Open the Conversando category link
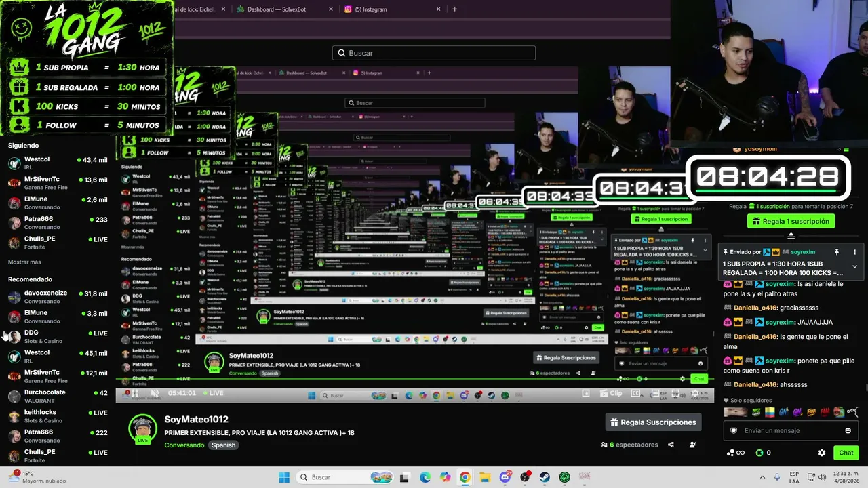The width and height of the screenshot is (868, 488). 184,445
